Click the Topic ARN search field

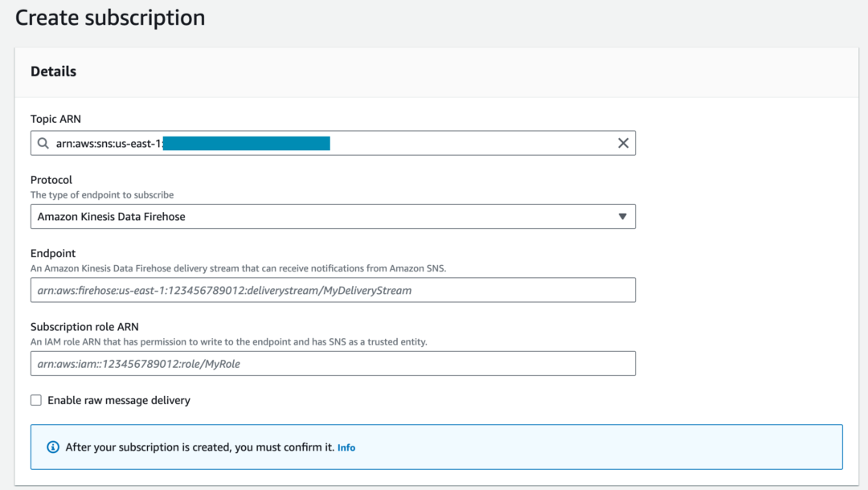tap(321, 143)
